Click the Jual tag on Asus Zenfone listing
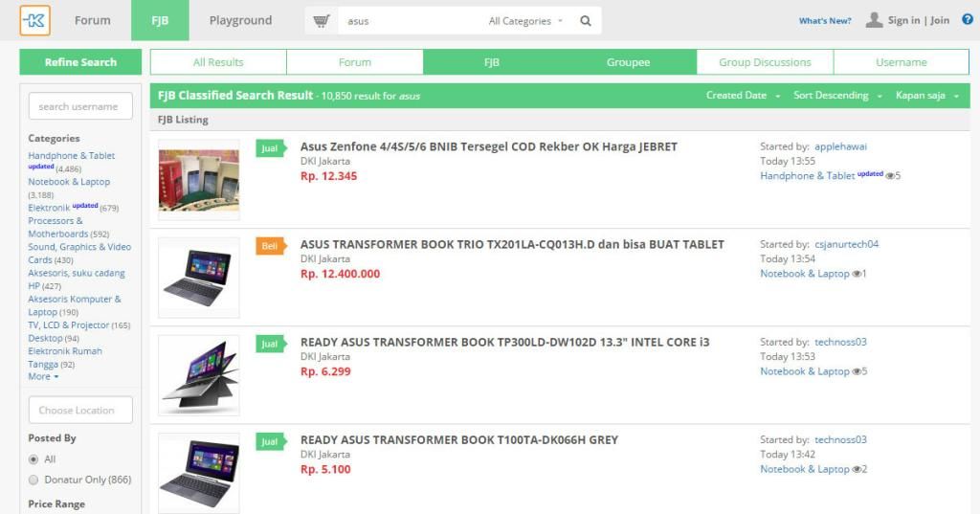 coord(271,148)
